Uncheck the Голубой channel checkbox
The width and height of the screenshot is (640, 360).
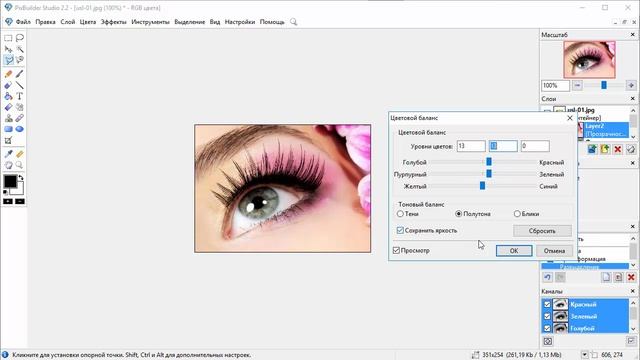coord(547,328)
